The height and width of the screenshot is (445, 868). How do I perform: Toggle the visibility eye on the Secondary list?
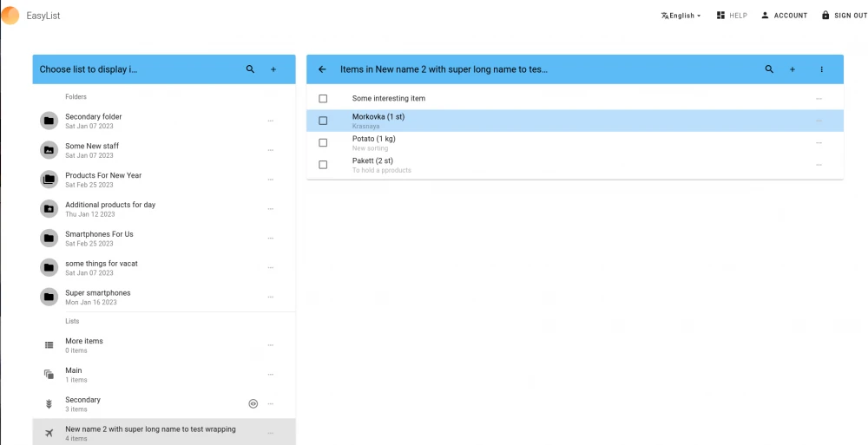pyautogui.click(x=253, y=403)
